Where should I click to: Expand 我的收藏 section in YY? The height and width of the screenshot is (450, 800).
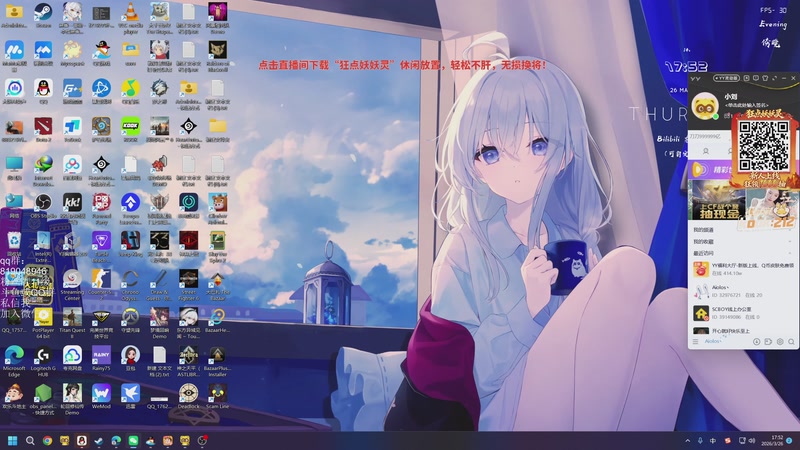742,241
